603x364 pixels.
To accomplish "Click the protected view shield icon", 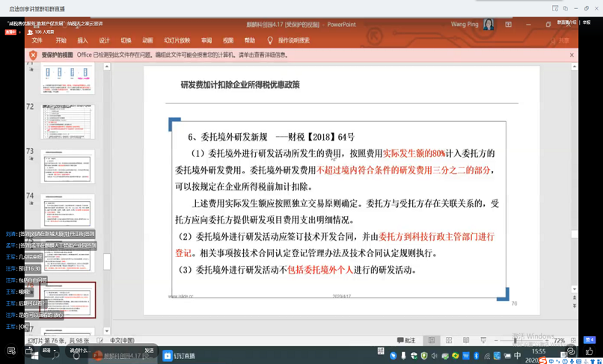I will click(x=33, y=55).
